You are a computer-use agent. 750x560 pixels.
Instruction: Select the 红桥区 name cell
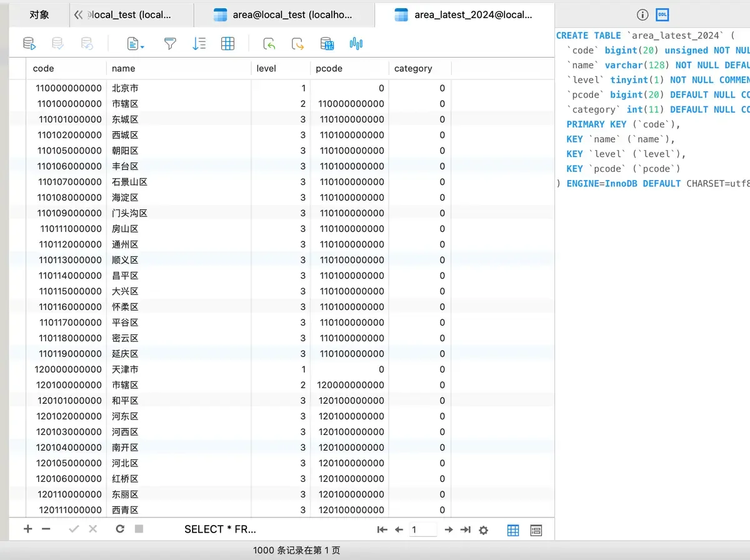[179, 479]
